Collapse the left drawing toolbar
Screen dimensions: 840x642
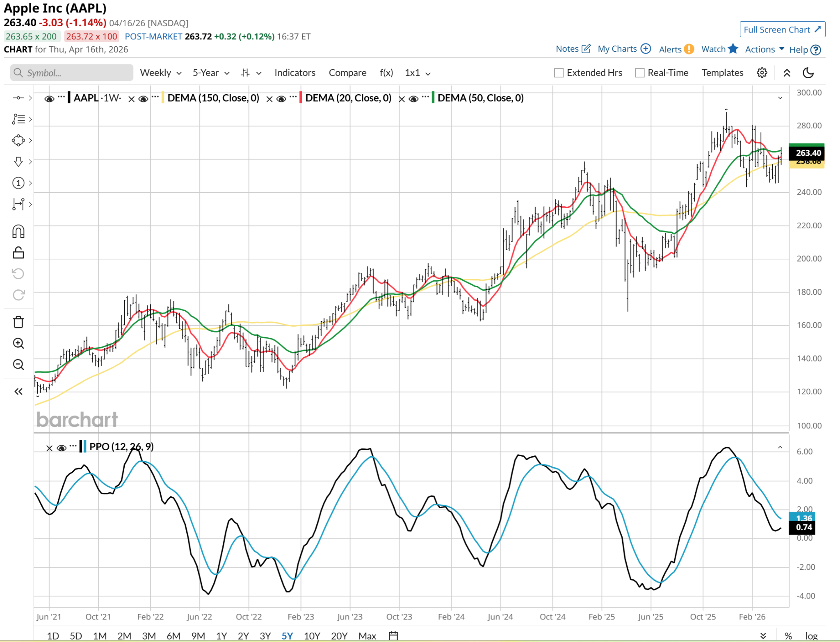coord(18,392)
